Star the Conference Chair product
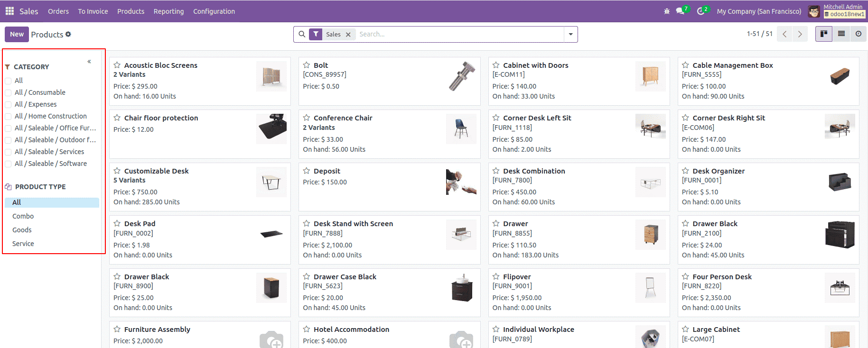868x348 pixels. point(307,118)
